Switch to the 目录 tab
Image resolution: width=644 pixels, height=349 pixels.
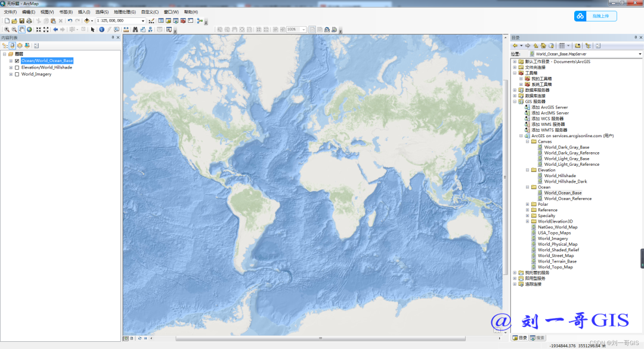520,338
